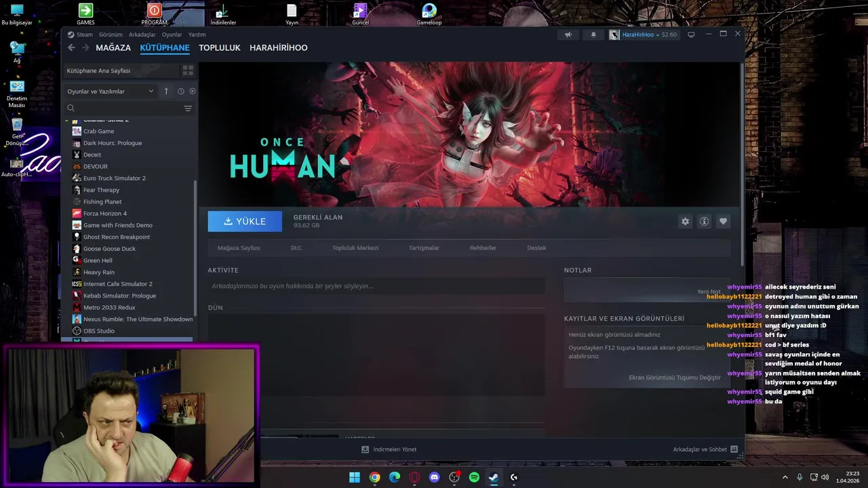Open advanced library filter options icon
Viewport: 868px width, 488px height.
coord(188,108)
